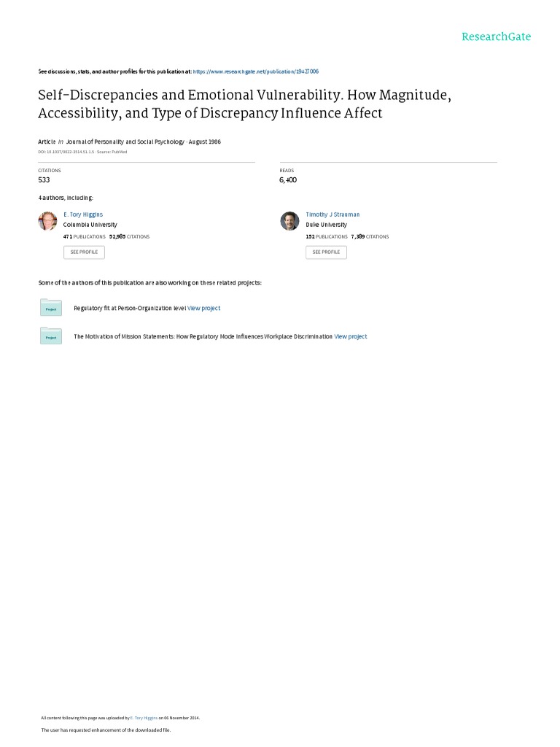Click 7,389 citations under Timothy J Strauman
This screenshot has height=747, width=560.
click(370, 236)
